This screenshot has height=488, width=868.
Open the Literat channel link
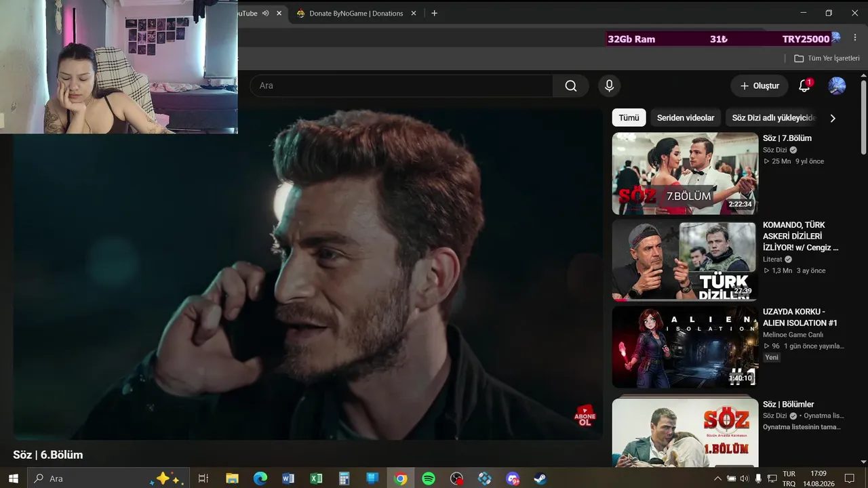click(x=772, y=259)
